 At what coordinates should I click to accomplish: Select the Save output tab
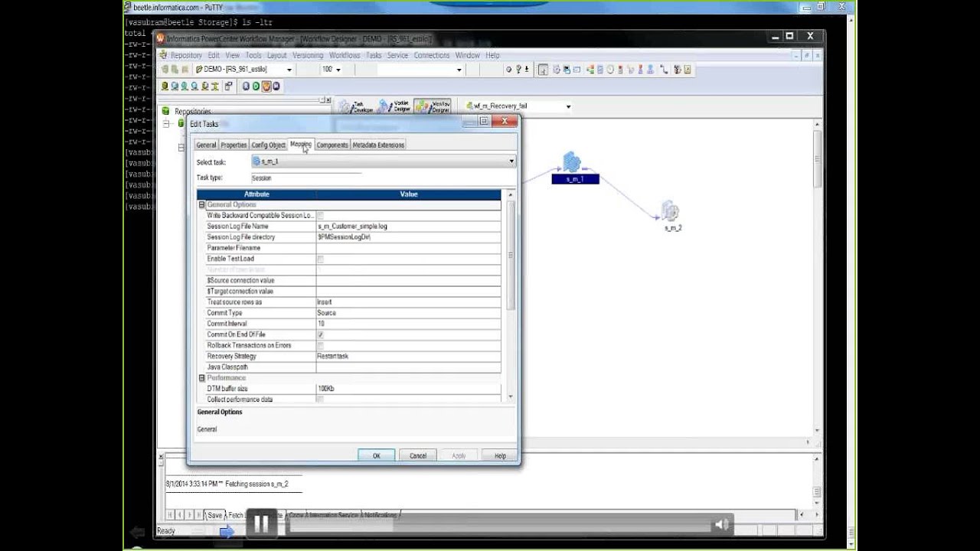[x=214, y=515]
